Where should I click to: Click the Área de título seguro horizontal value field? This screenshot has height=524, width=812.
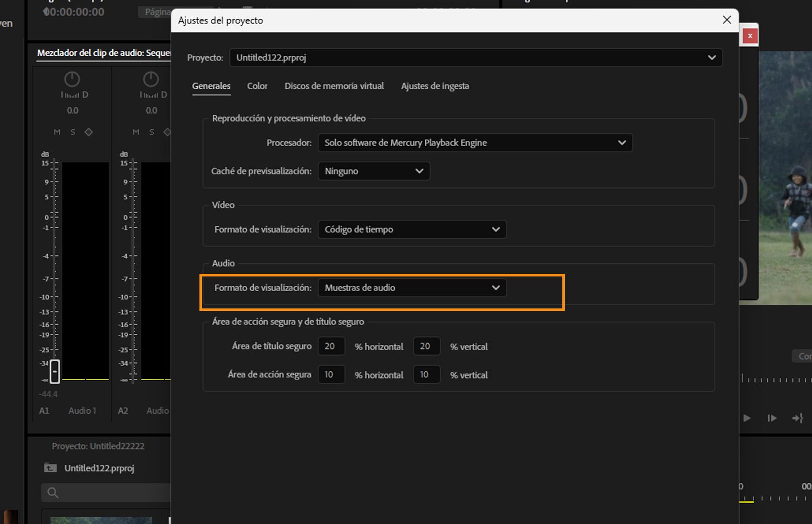pos(331,346)
